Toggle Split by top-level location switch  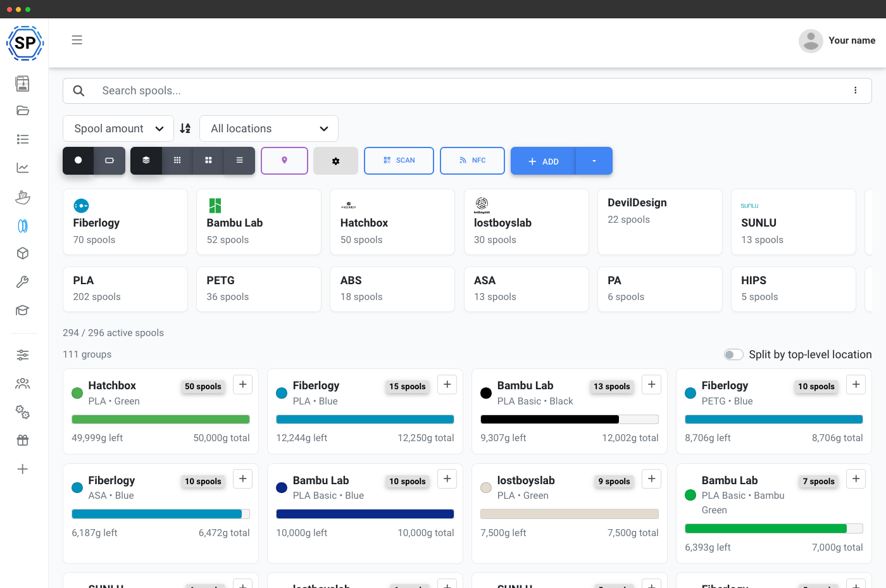733,354
